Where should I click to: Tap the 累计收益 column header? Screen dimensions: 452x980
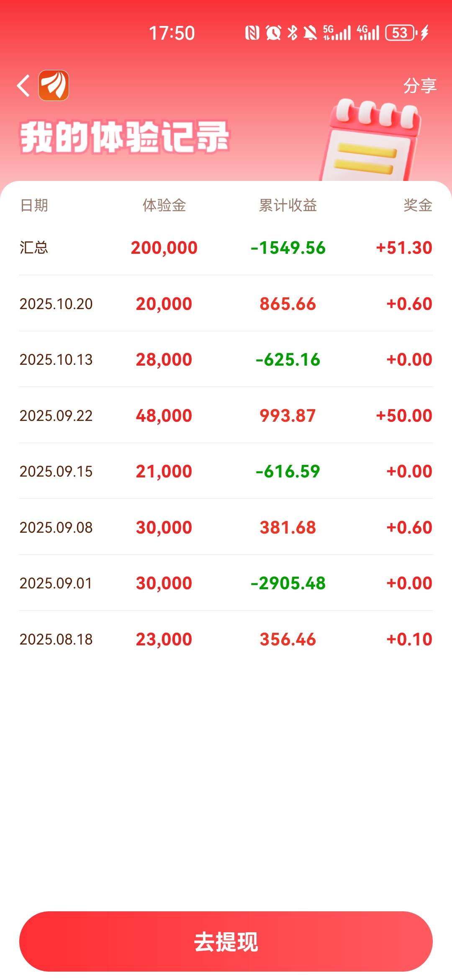pos(288,205)
